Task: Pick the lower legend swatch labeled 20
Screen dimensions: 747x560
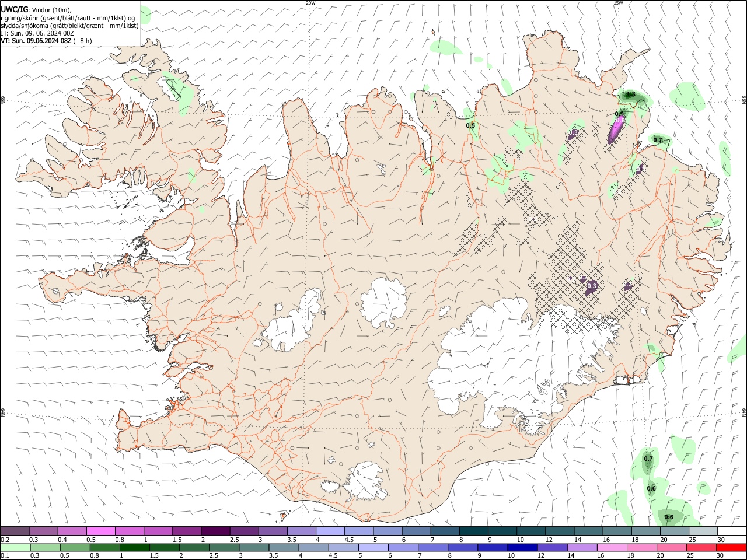Action: point(671,547)
